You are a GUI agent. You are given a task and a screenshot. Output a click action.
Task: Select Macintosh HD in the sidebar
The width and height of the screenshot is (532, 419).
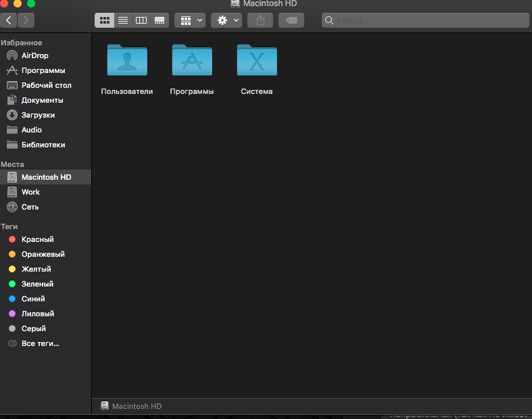coord(45,177)
